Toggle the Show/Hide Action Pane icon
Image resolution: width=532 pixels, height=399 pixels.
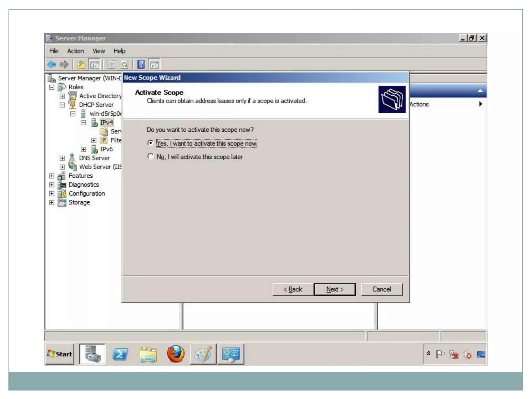[154, 64]
